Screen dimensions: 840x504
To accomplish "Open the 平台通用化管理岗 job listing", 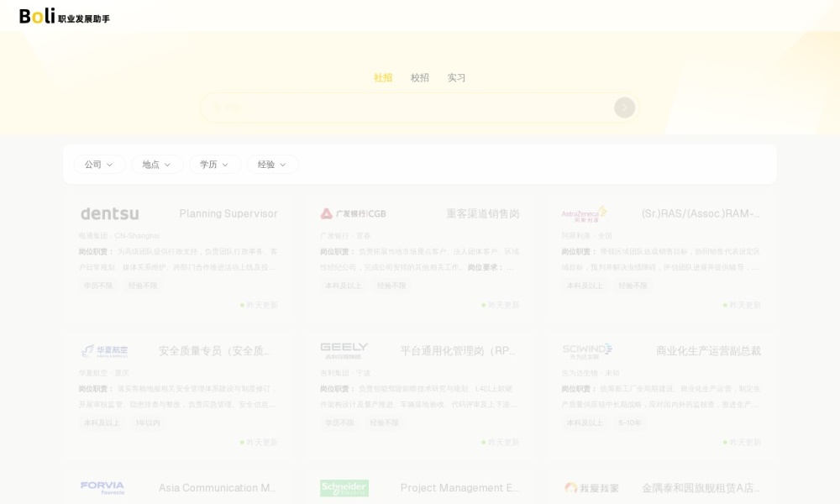I will coord(458,351).
